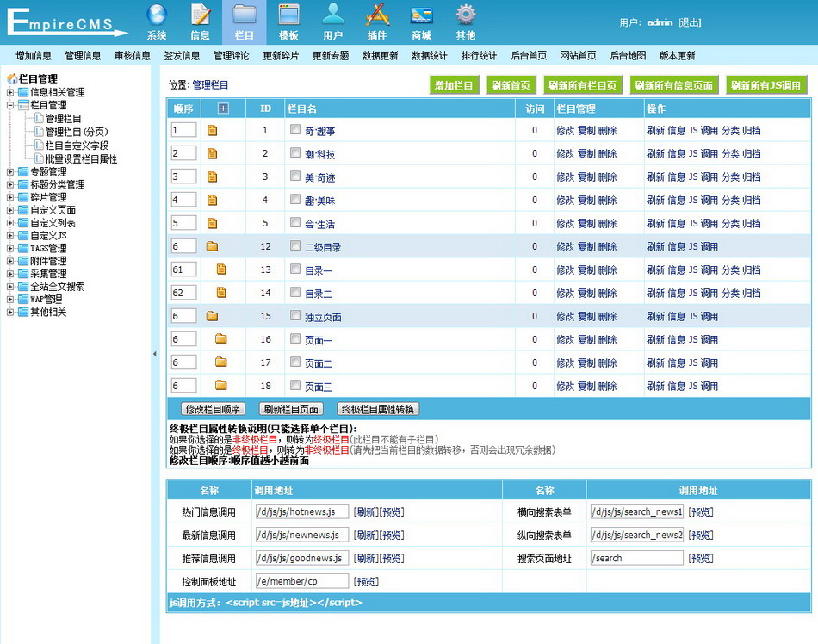Open the 管理评论 menu item
This screenshot has width=818, height=644.
coord(231,56)
